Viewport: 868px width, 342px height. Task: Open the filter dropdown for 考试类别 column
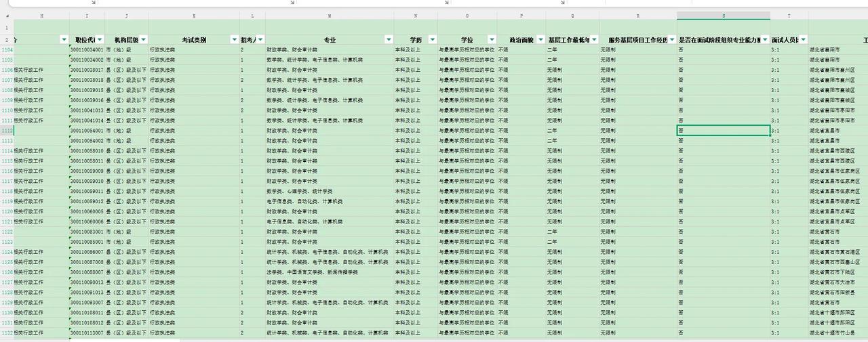(235, 40)
